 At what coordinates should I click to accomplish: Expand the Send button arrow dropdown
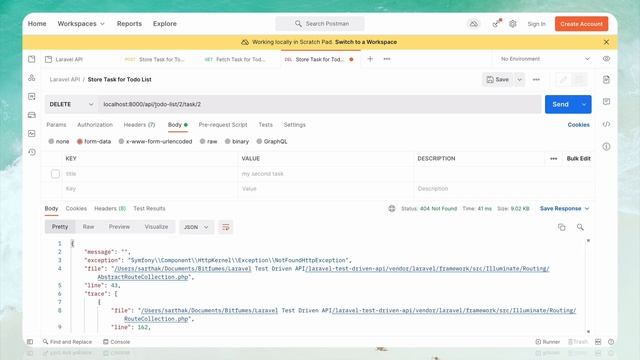click(584, 104)
